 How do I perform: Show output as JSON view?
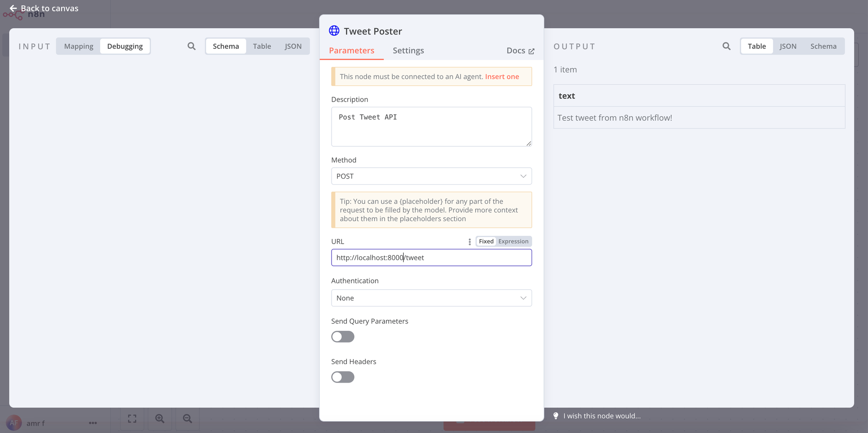coord(788,46)
